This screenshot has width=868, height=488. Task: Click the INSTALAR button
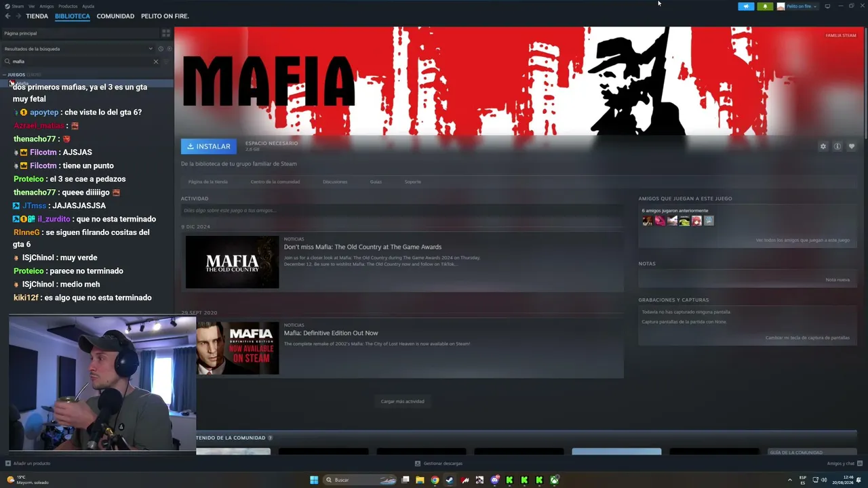point(209,146)
